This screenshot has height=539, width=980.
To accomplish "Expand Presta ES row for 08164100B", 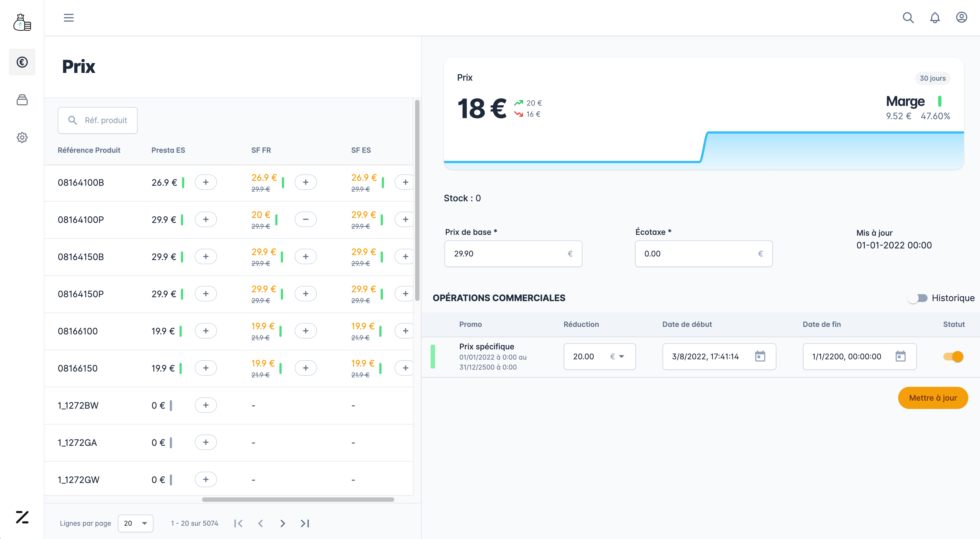I will click(x=205, y=182).
